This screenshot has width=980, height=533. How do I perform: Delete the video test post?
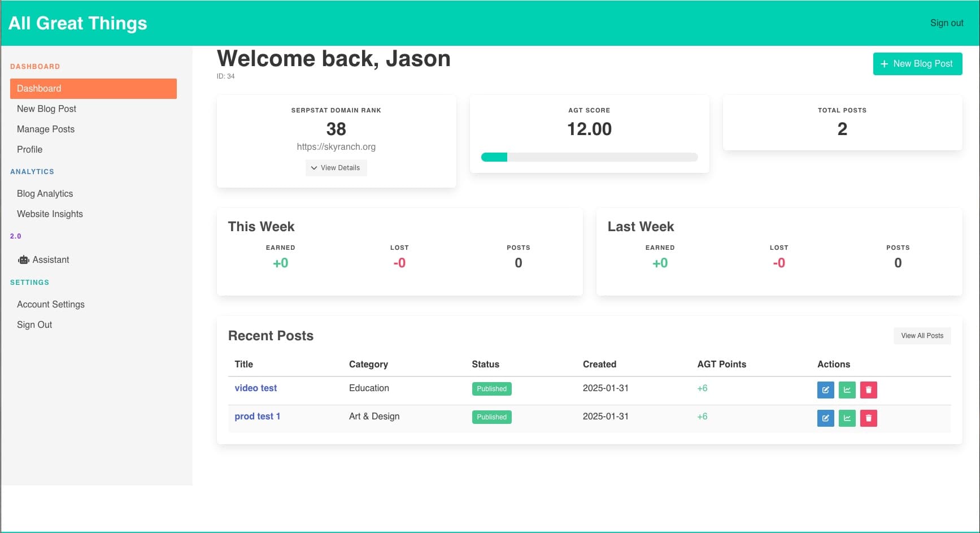tap(868, 389)
